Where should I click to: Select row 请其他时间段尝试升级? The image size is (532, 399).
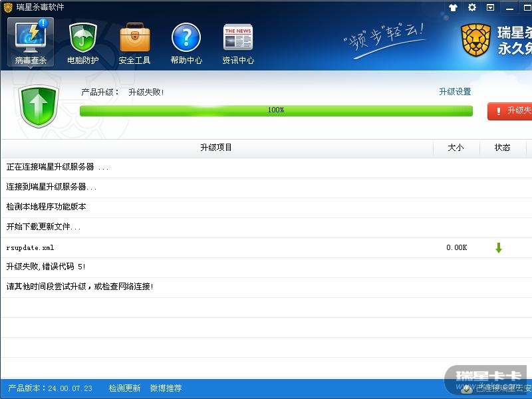click(266, 287)
